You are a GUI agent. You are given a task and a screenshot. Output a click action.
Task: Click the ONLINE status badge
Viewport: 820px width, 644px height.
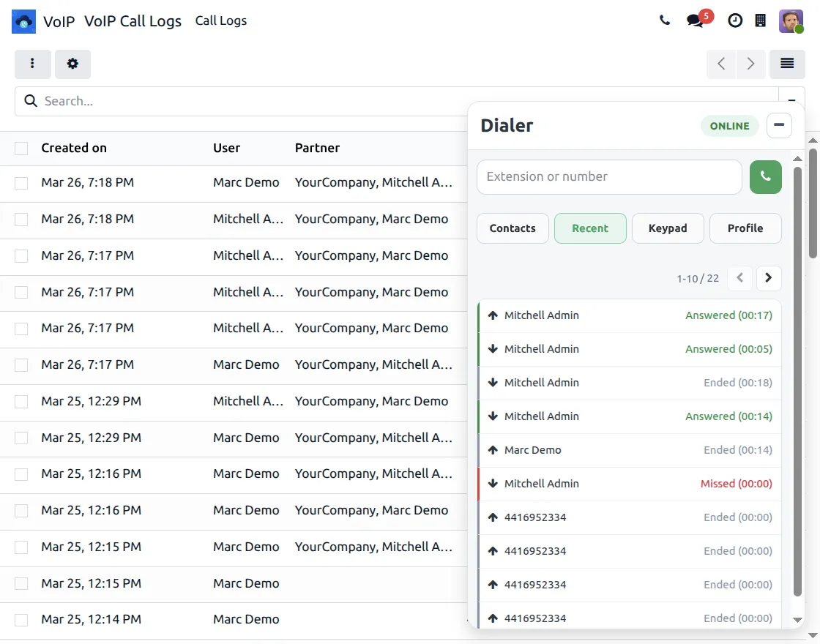point(729,126)
